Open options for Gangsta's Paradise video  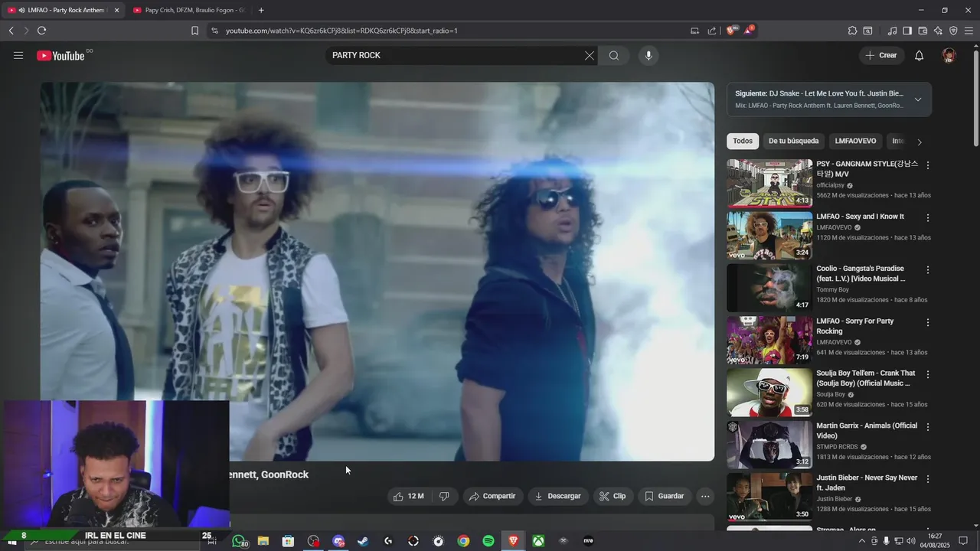928,270
